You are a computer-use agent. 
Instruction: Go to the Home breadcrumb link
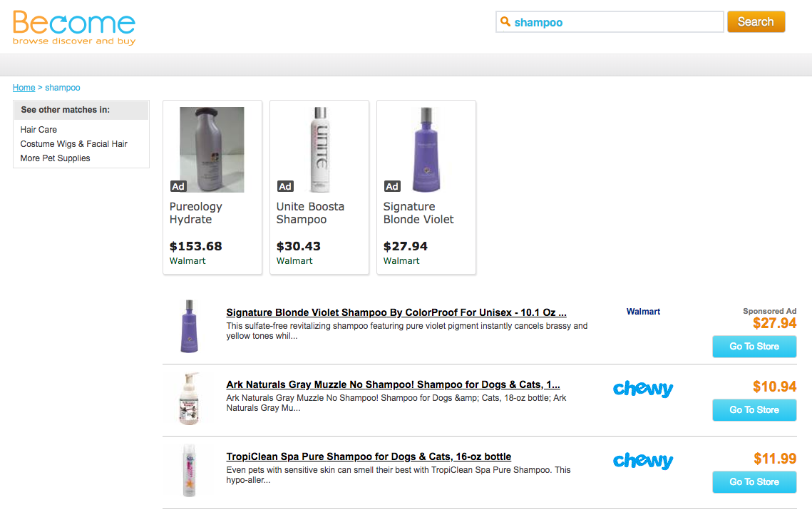pyautogui.click(x=24, y=88)
